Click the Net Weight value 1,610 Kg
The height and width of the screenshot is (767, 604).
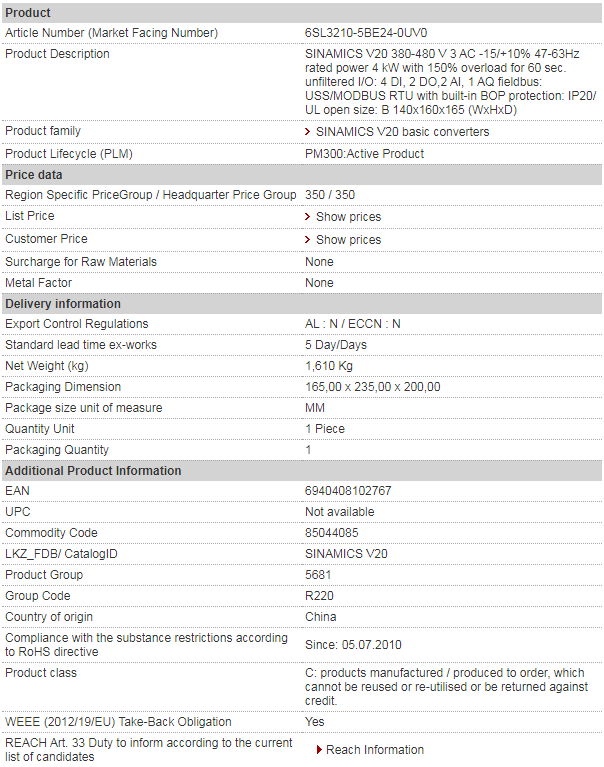click(329, 366)
